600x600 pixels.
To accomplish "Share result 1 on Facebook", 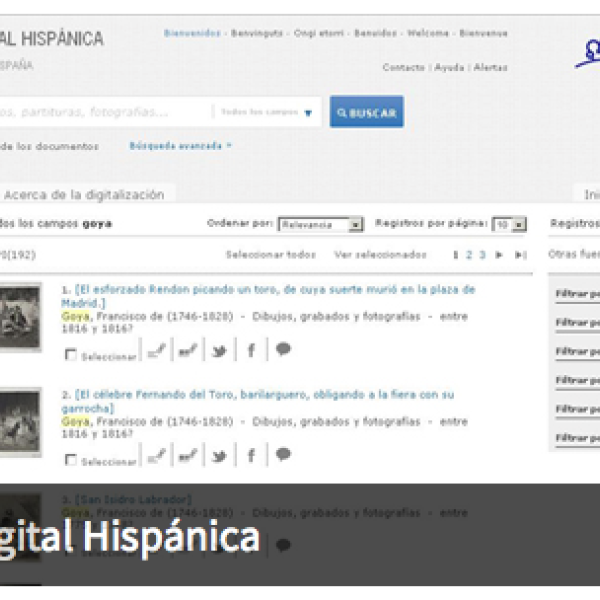I will click(x=251, y=350).
